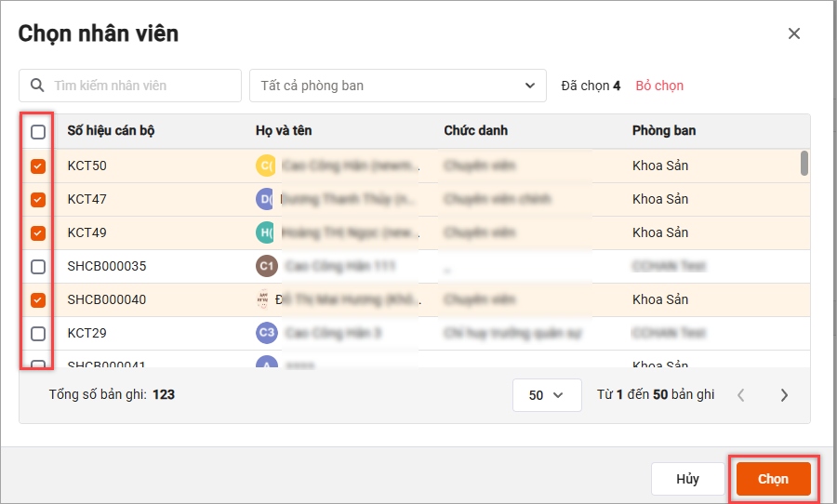Toggle the select-all header checkbox
Viewport: 837px width, 504px height.
coord(38,132)
